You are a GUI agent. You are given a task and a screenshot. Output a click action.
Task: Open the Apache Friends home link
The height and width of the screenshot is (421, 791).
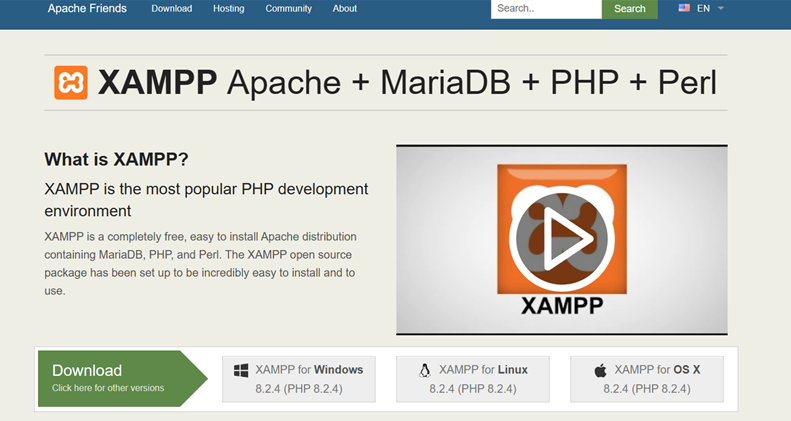click(87, 9)
